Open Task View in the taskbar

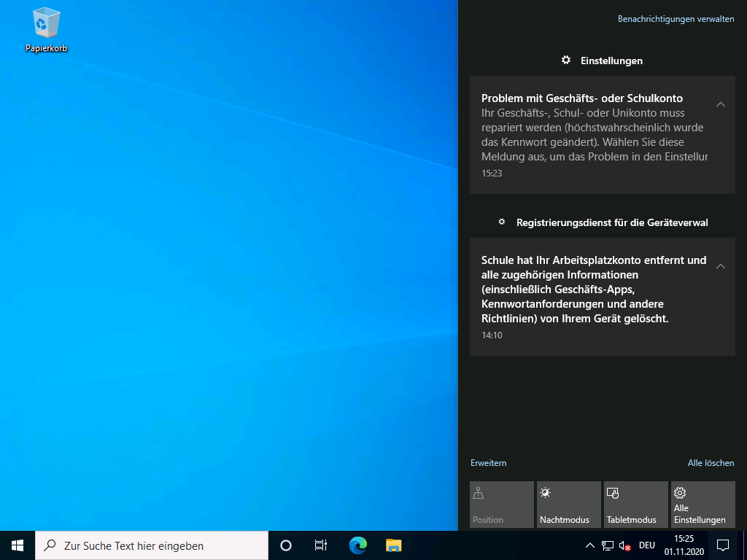click(321, 545)
